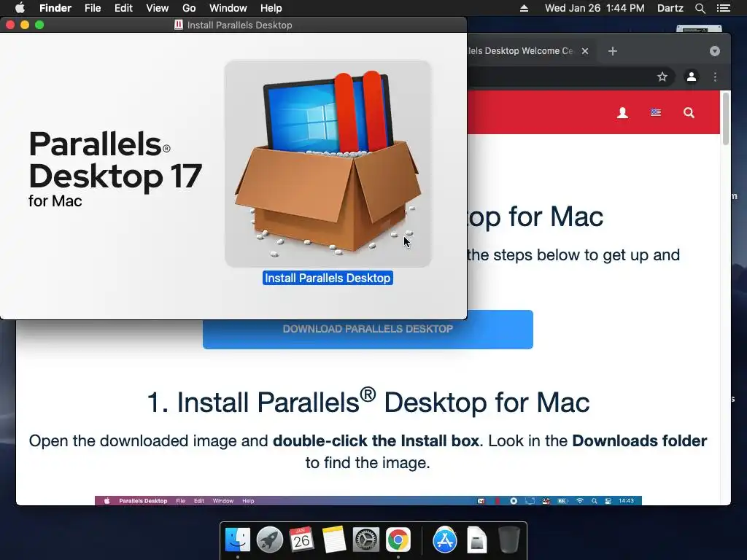Open the Chrome three-dot menu
Screen dimensions: 747x560
pos(715,77)
